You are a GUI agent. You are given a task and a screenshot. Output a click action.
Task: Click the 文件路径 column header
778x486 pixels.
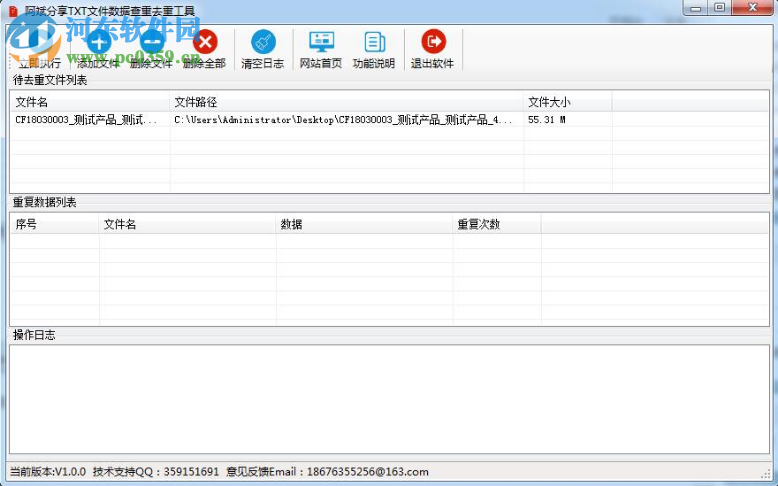[346, 102]
